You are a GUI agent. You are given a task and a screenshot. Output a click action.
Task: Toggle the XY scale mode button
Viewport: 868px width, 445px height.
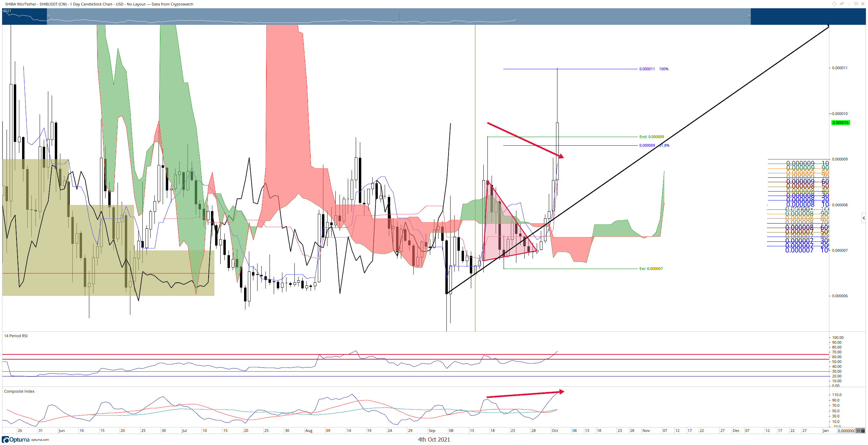859,431
